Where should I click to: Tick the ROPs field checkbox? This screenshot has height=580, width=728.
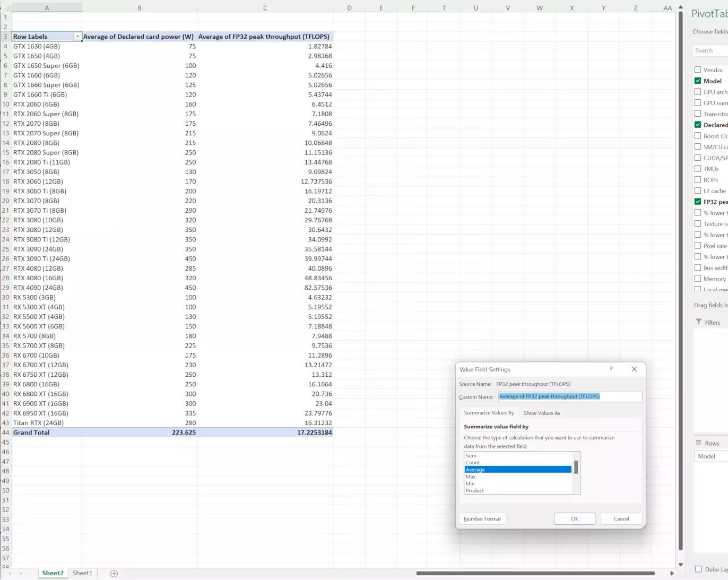click(698, 180)
